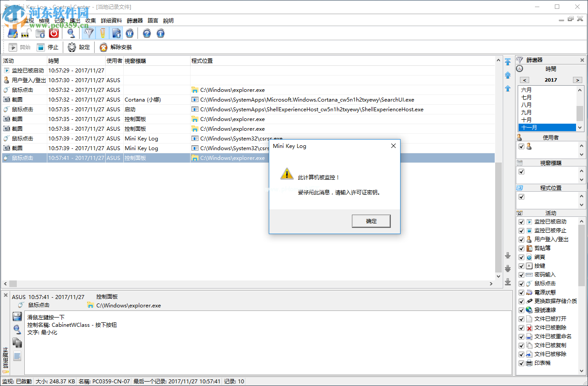Open the 篩選器 menu
Screen dimensions: 588x386
135,20
